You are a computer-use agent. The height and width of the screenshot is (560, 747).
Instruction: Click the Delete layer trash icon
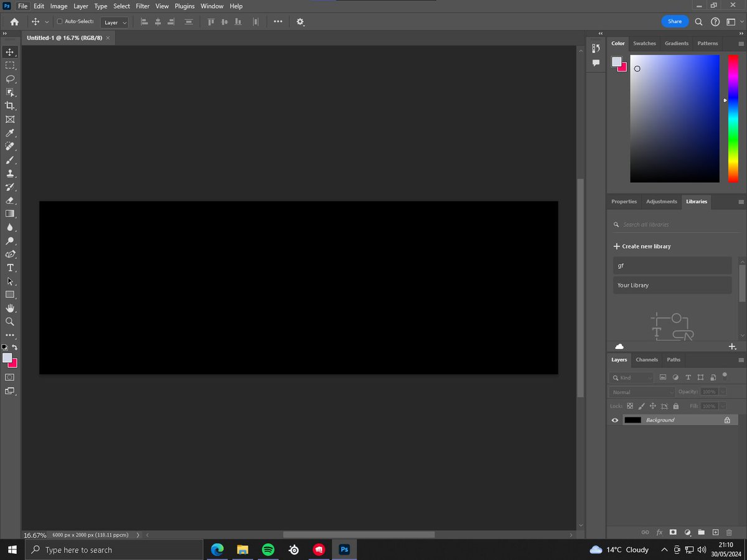click(729, 533)
